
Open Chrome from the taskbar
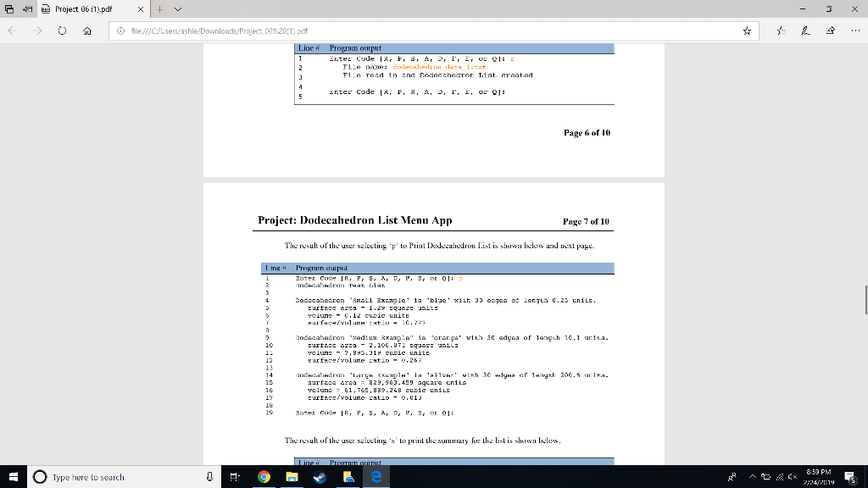[x=263, y=476]
